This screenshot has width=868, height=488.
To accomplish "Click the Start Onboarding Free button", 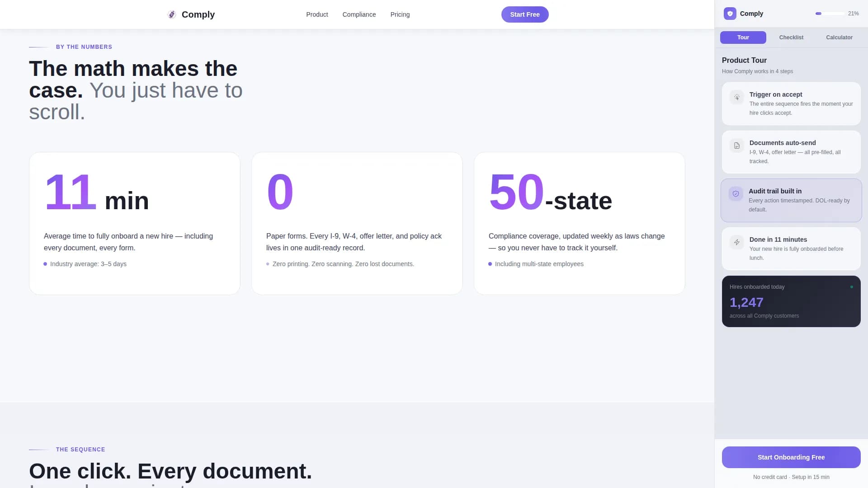I will click(791, 457).
